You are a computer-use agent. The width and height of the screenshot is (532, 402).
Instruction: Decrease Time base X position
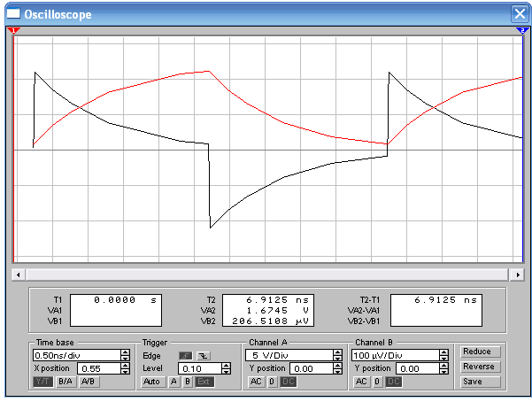coord(125,371)
